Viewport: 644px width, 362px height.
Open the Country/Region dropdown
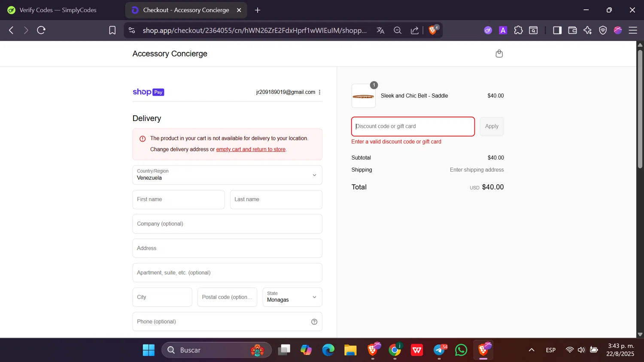coord(227,175)
